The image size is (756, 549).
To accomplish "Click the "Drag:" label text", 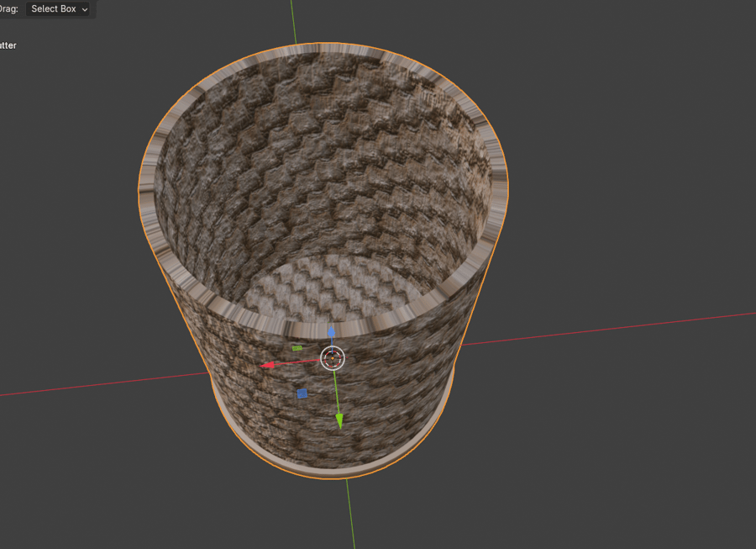I will click(x=8, y=8).
